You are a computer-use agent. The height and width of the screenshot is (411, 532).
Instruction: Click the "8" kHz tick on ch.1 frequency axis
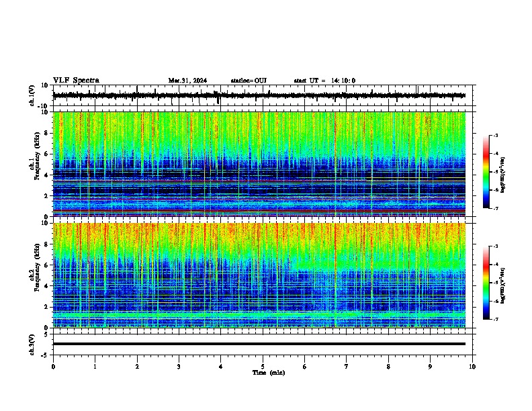[46, 133]
